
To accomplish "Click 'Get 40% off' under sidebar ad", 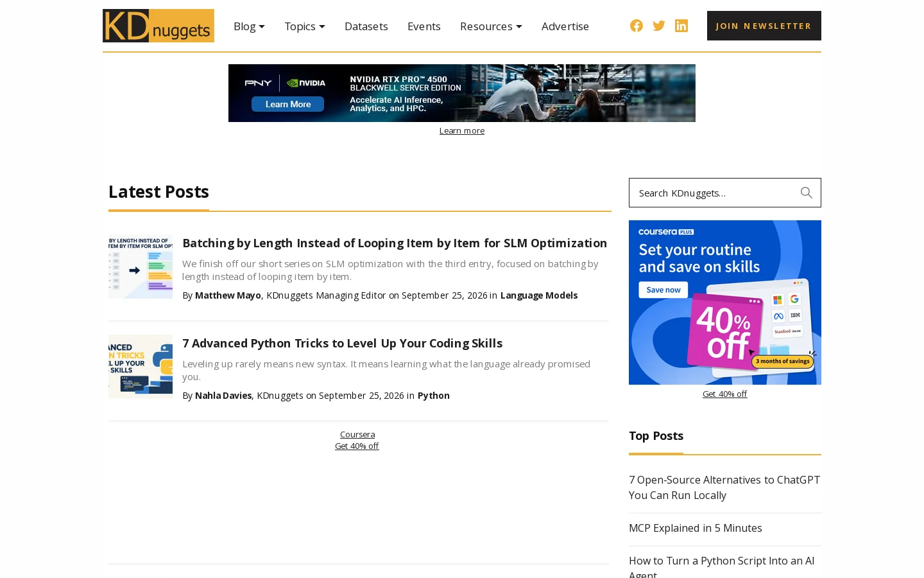I will tap(725, 394).
